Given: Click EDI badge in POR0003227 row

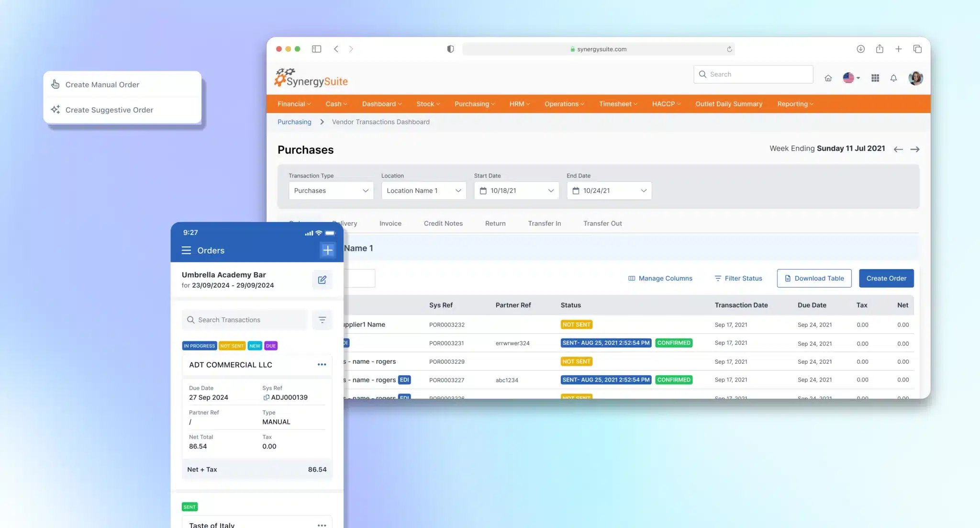Looking at the screenshot, I should pyautogui.click(x=404, y=380).
